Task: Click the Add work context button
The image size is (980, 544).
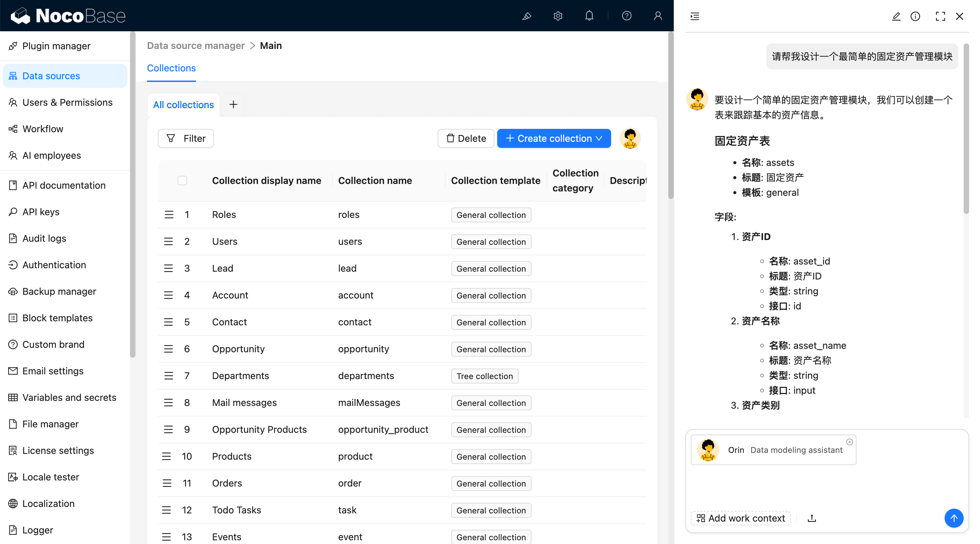Action: pyautogui.click(x=740, y=518)
